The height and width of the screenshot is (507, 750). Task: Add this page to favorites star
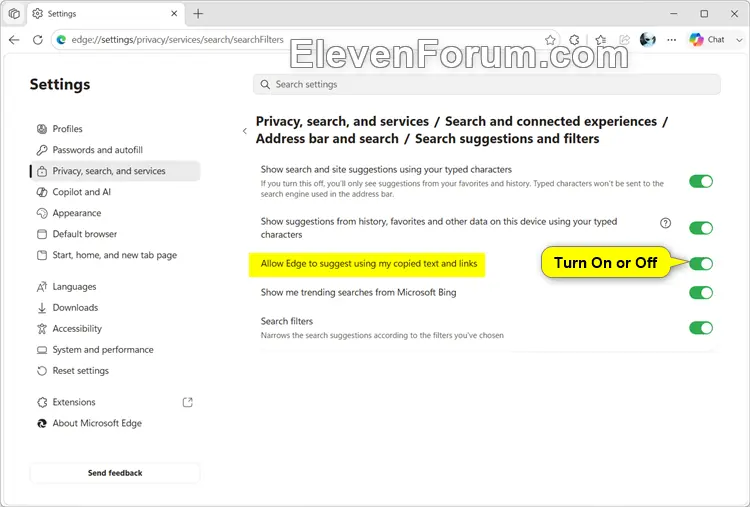(550, 40)
